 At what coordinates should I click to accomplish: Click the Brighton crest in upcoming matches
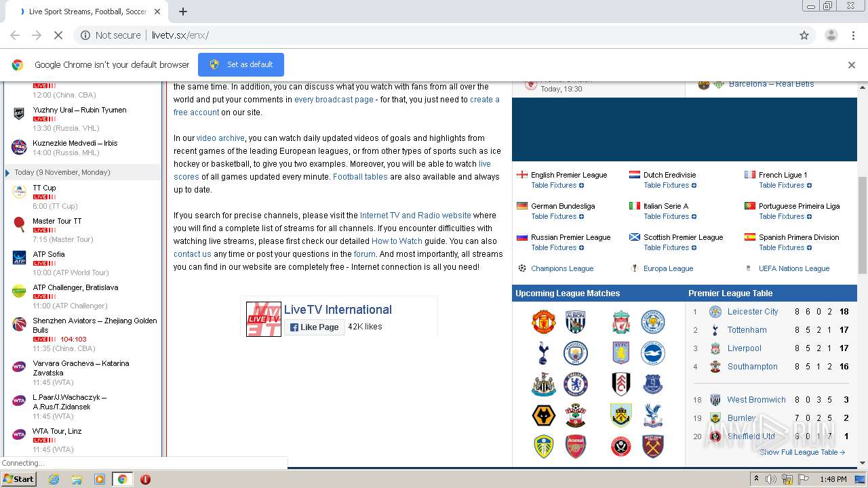[653, 353]
